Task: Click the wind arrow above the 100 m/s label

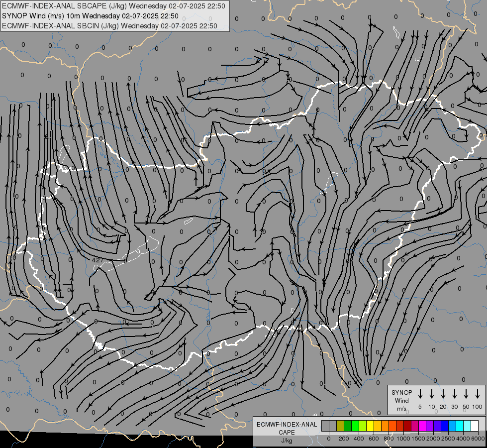Action: [478, 394]
